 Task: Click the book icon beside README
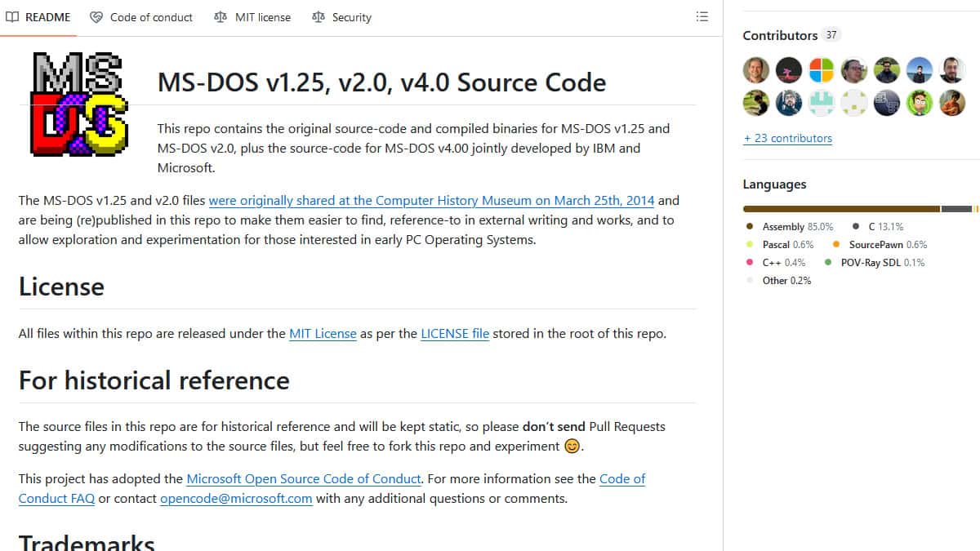point(12,17)
